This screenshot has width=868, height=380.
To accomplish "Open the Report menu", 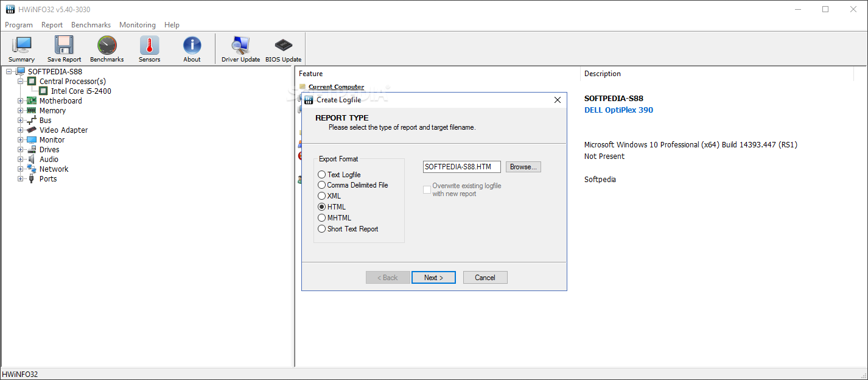I will [52, 25].
